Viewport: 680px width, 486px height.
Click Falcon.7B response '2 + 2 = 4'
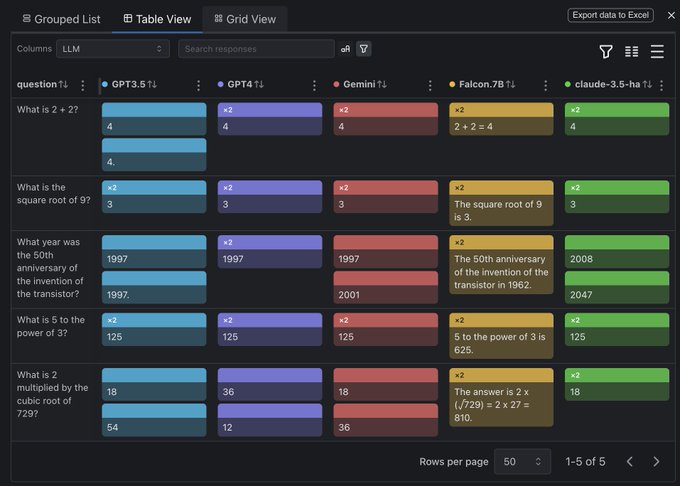[501, 119]
